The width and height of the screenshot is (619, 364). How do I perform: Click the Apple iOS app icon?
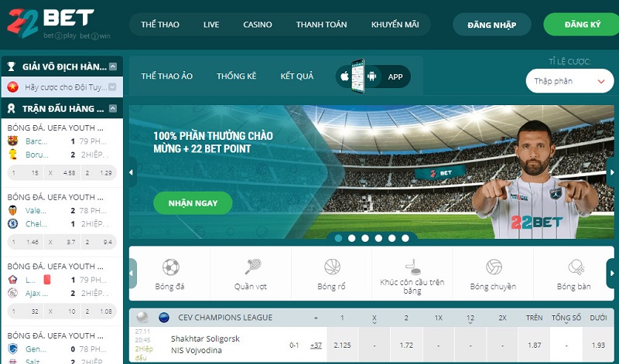344,76
